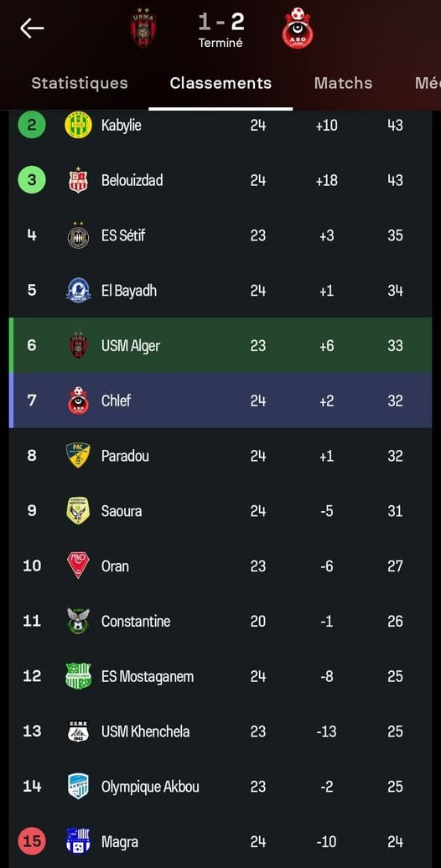The width and height of the screenshot is (441, 868).
Task: Tap the Constantine club logo
Action: click(x=78, y=621)
